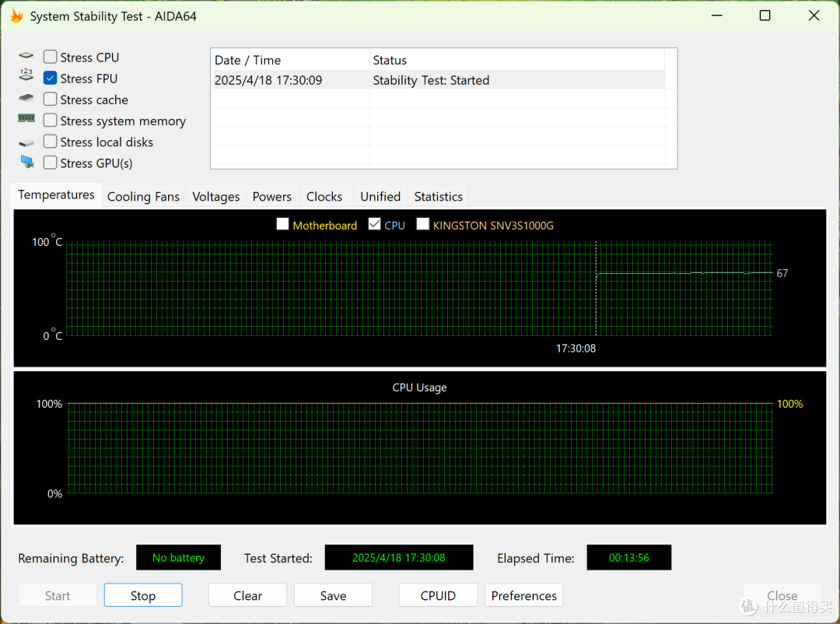Open the Statistics tab
Viewport: 840px width, 624px height.
point(438,197)
